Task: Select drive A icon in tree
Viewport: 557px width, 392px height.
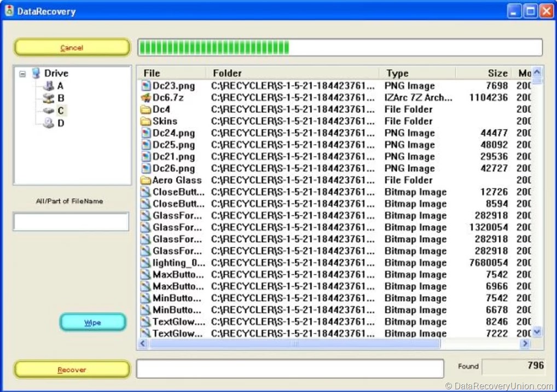Action: coord(49,86)
